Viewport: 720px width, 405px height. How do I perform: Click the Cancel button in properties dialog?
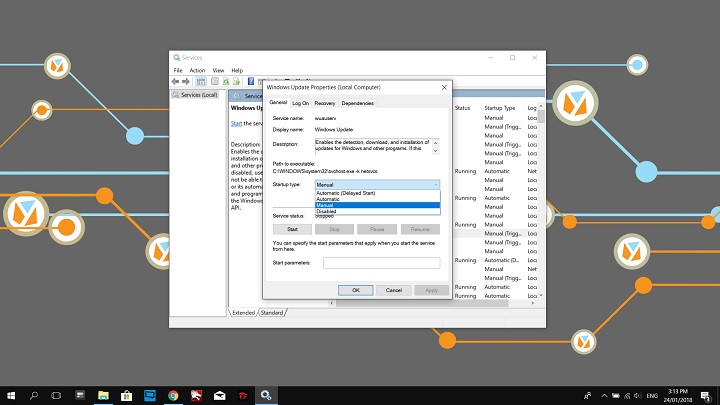click(x=394, y=290)
